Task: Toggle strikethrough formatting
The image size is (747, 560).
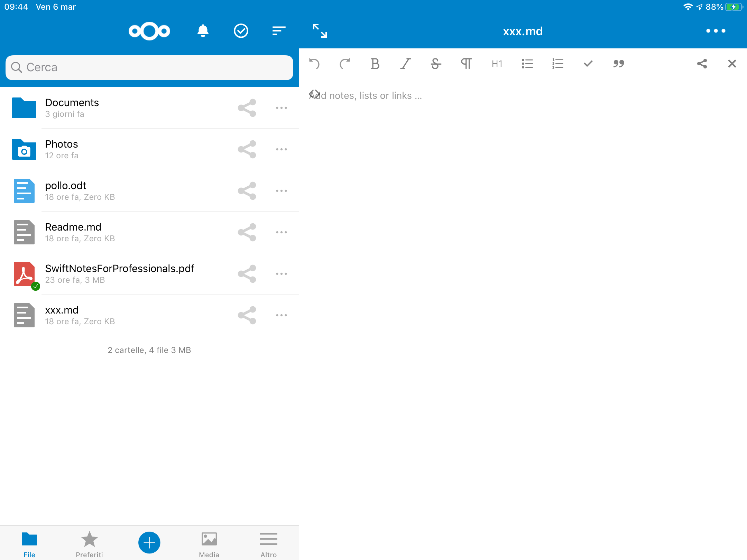Action: pyautogui.click(x=436, y=64)
